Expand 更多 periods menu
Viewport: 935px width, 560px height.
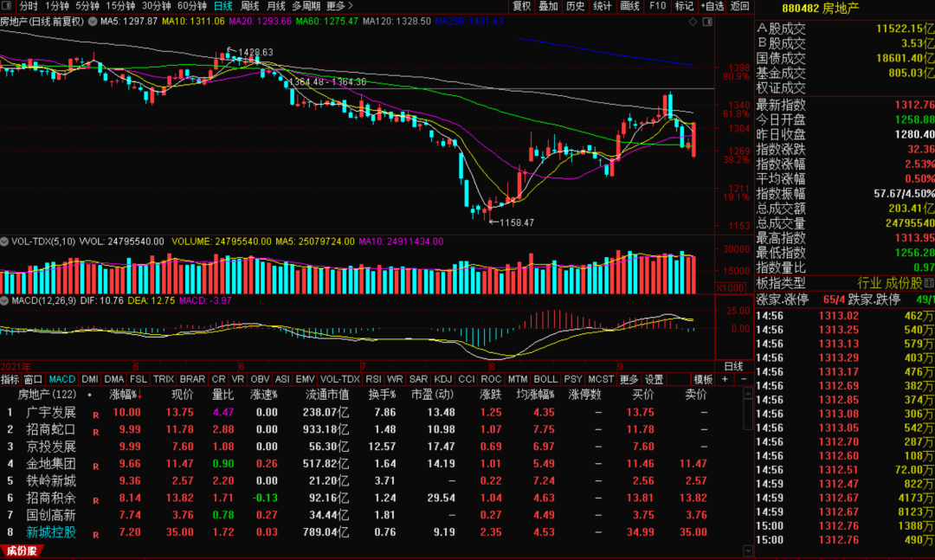coord(340,6)
